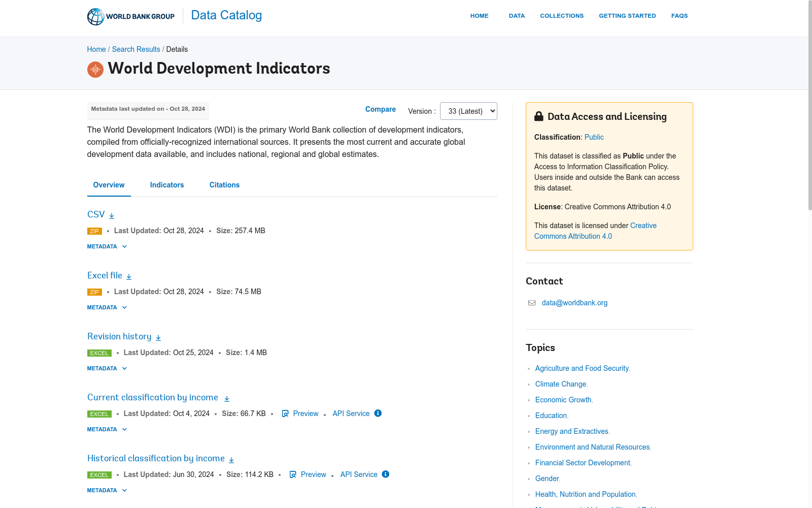Select the Climate Change topic
This screenshot has height=508, width=812.
pos(560,384)
